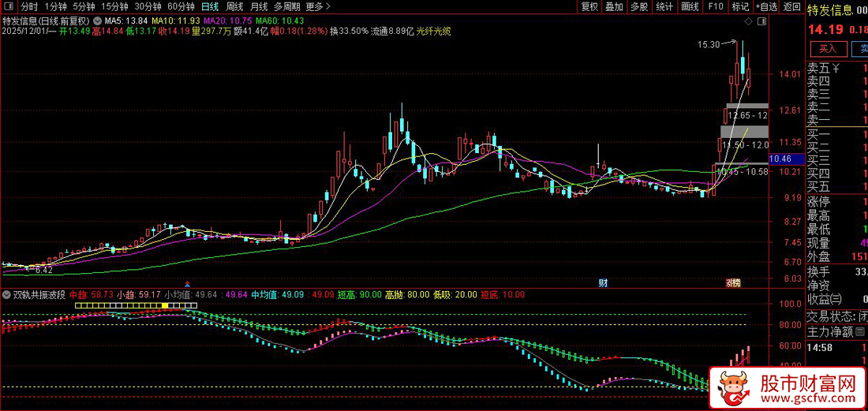Screen dimensions: 868x411
Task: Click the 换手 turnover row
Action: [837, 273]
